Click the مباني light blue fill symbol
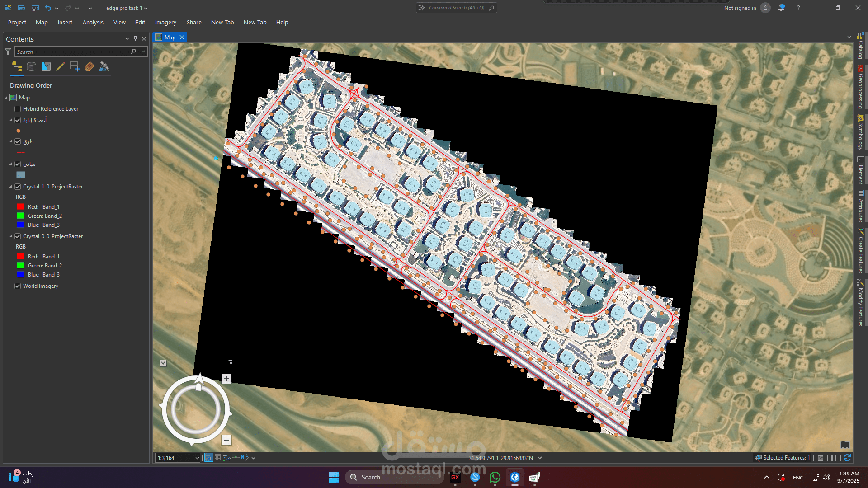The width and height of the screenshot is (868, 488). [21, 175]
